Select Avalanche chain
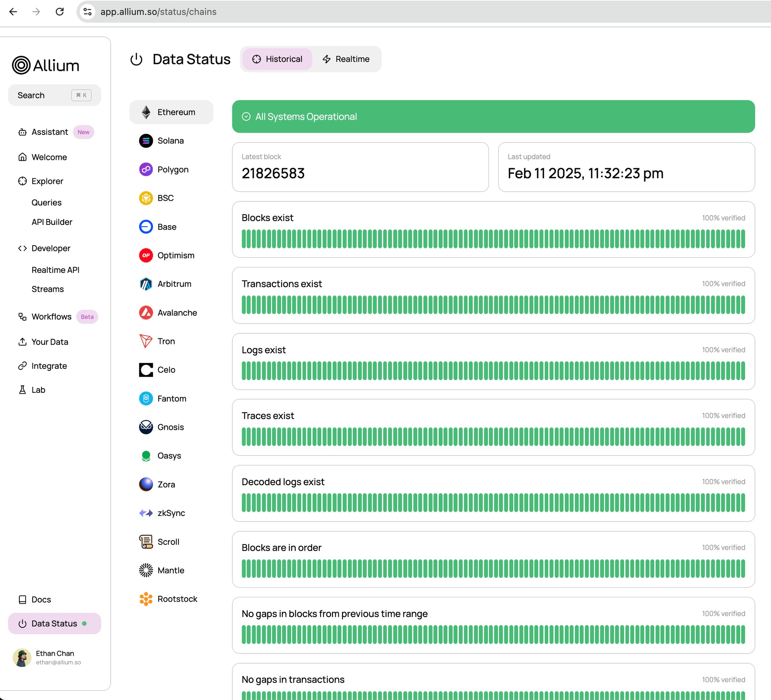The width and height of the screenshot is (771, 700). (171, 313)
